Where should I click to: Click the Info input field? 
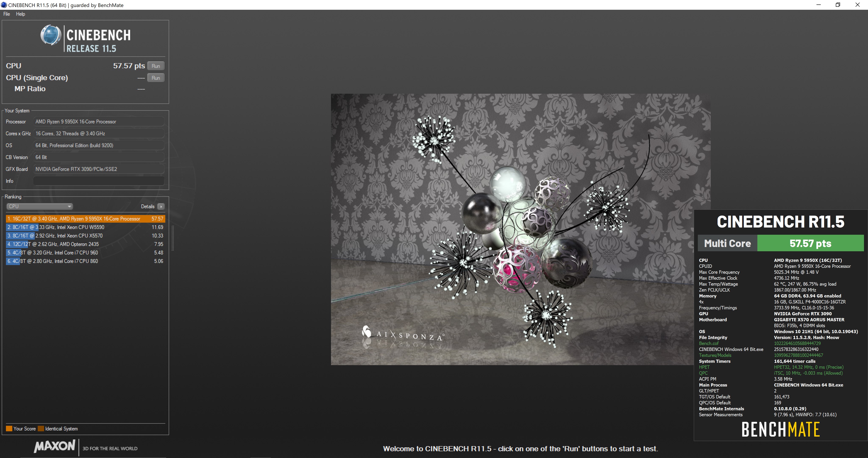[x=99, y=181]
